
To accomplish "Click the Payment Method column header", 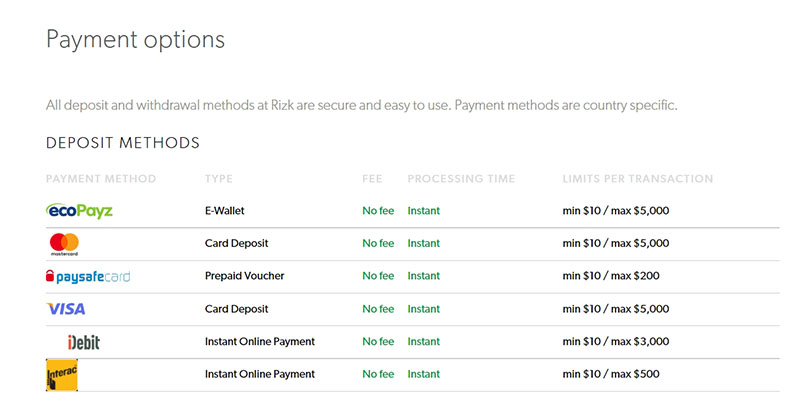I will coord(101,179).
